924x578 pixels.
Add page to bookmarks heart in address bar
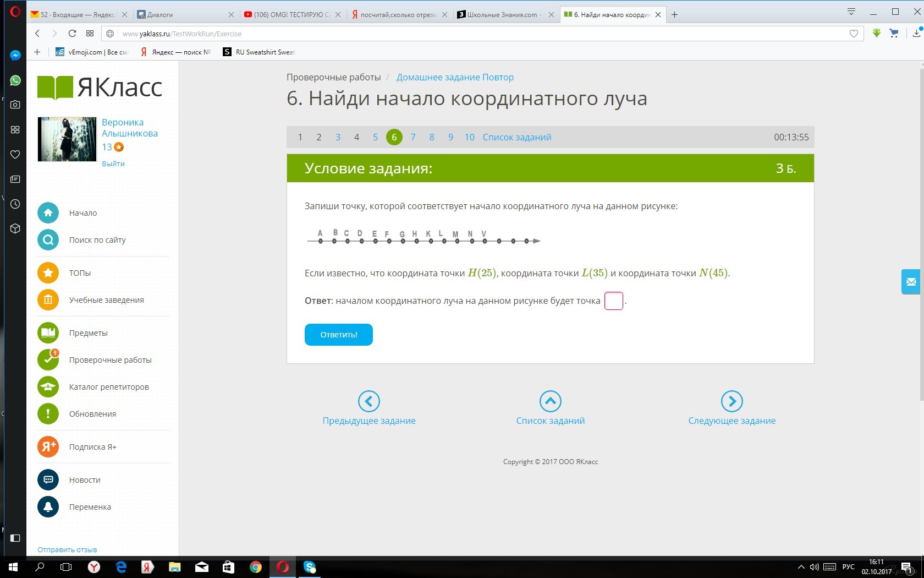pos(854,34)
